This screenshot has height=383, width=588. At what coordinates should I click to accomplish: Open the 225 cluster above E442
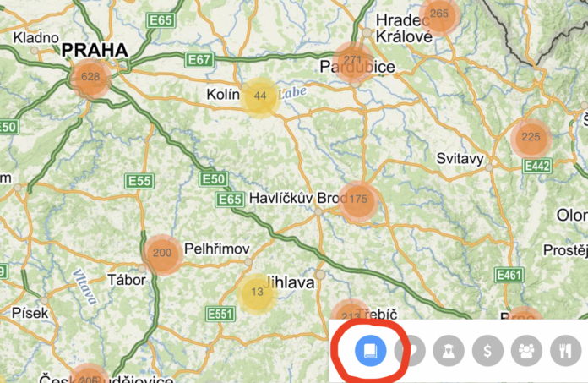531,139
